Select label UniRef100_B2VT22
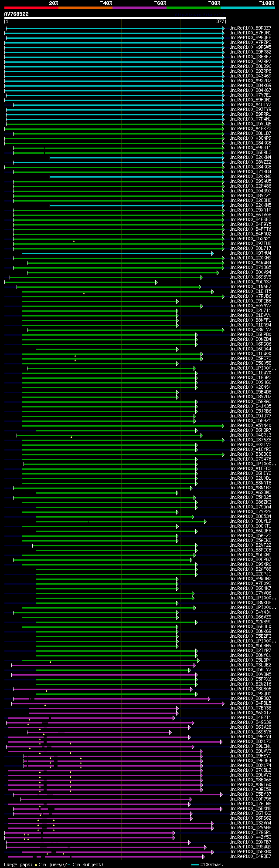279x868 pixels. pos(250,545)
